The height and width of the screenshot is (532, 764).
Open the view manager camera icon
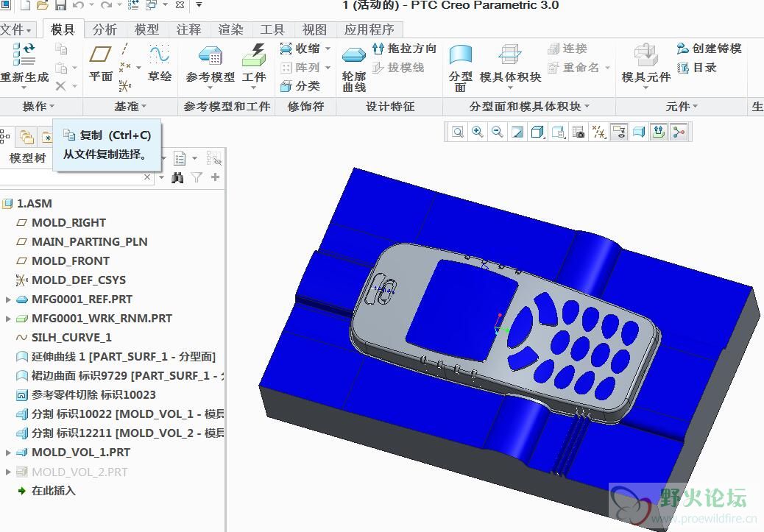pyautogui.click(x=579, y=132)
